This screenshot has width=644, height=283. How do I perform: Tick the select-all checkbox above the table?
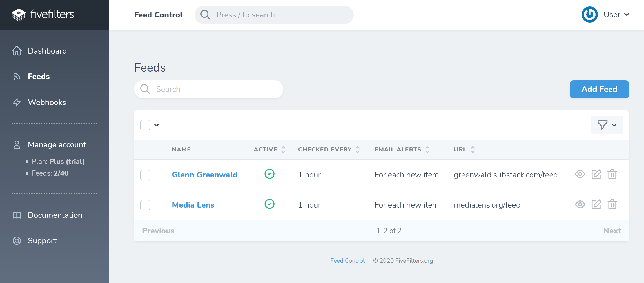(x=145, y=125)
